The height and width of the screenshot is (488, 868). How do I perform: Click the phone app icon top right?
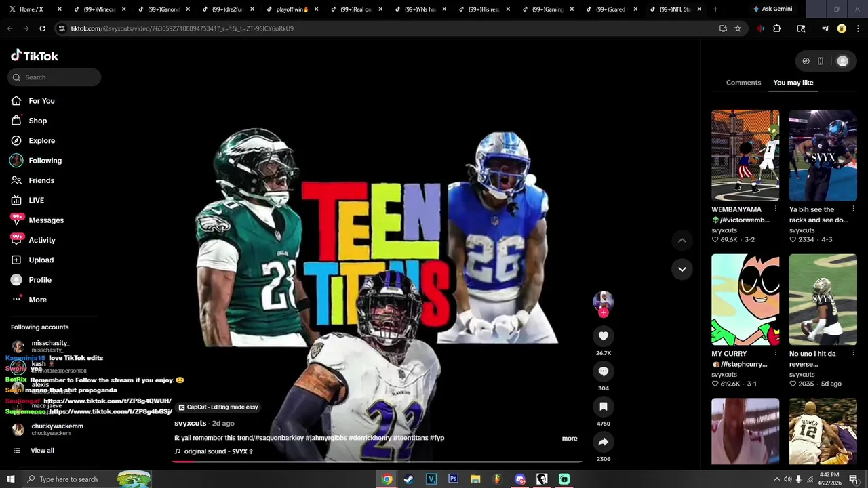pos(821,61)
